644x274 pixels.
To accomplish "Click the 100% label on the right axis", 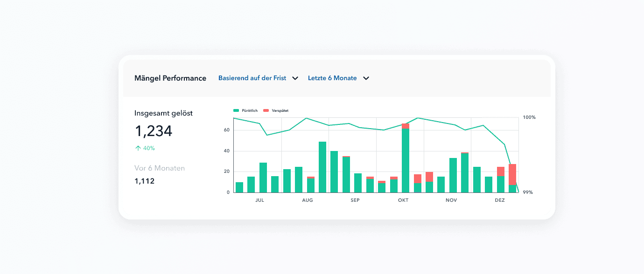I will pos(529,117).
